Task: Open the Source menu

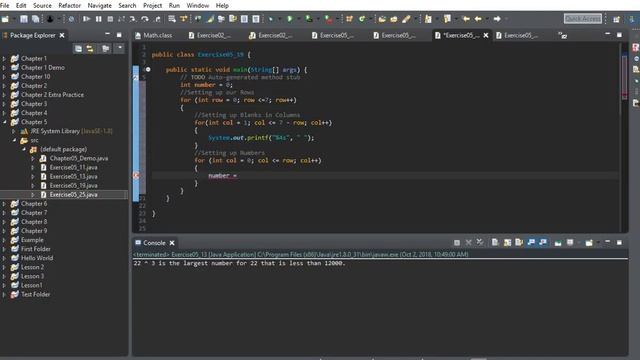Action: click(x=42, y=5)
